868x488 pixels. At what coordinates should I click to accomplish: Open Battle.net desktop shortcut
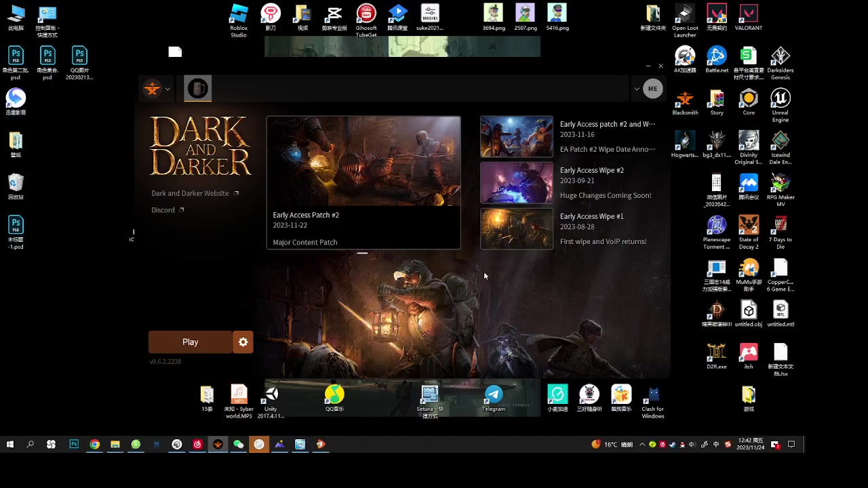click(x=717, y=60)
